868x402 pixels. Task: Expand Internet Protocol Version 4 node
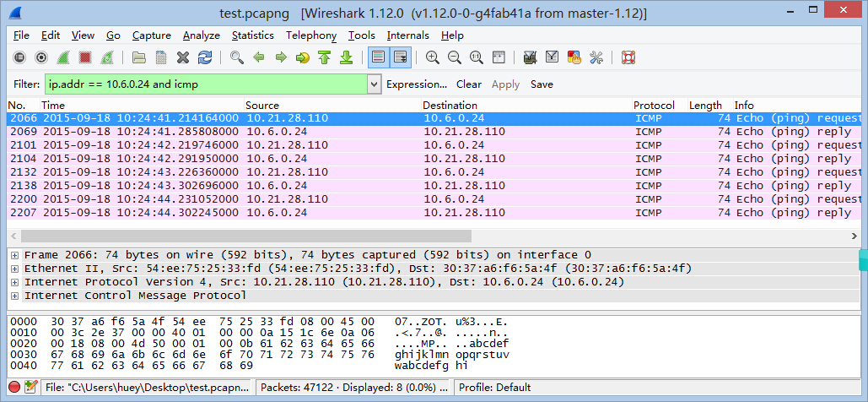pyautogui.click(x=14, y=282)
